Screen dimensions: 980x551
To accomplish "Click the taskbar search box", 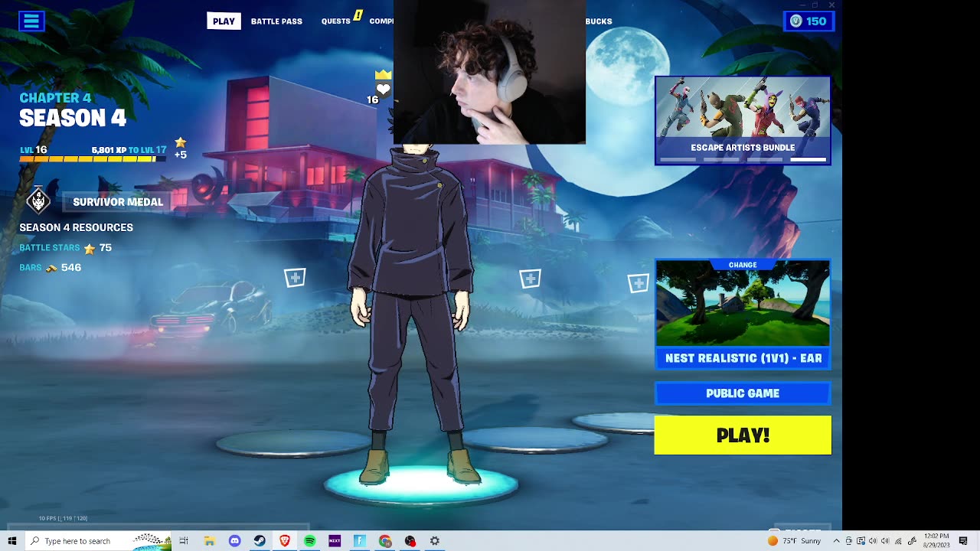I will pos(98,541).
